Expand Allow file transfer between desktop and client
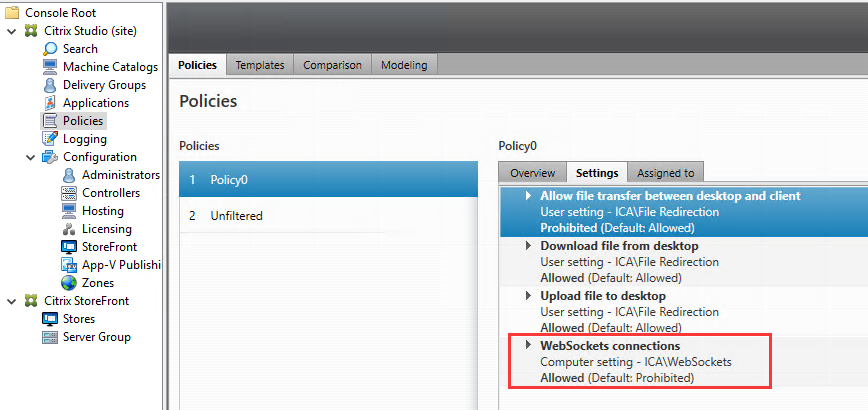Image resolution: width=868 pixels, height=410 pixels. pos(529,196)
